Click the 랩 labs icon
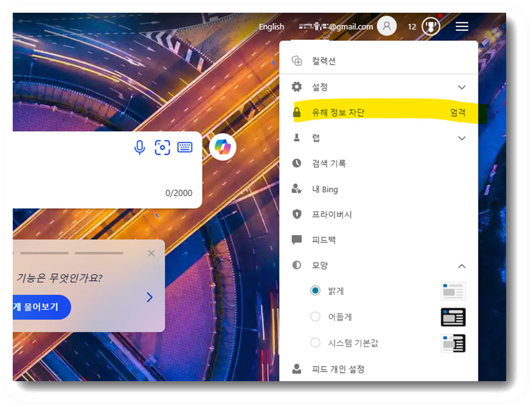This screenshot has height=407, width=532. (x=297, y=138)
